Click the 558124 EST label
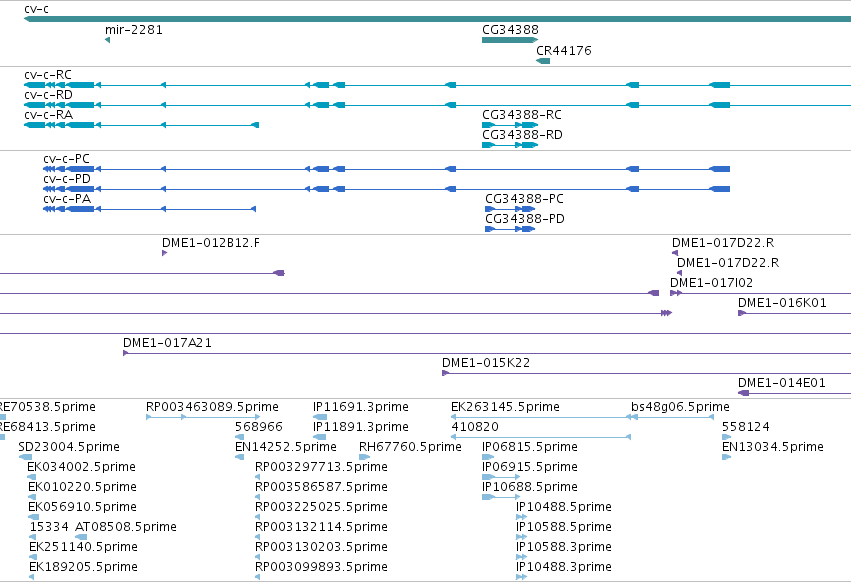The height and width of the screenshot is (582, 851). pyautogui.click(x=746, y=427)
